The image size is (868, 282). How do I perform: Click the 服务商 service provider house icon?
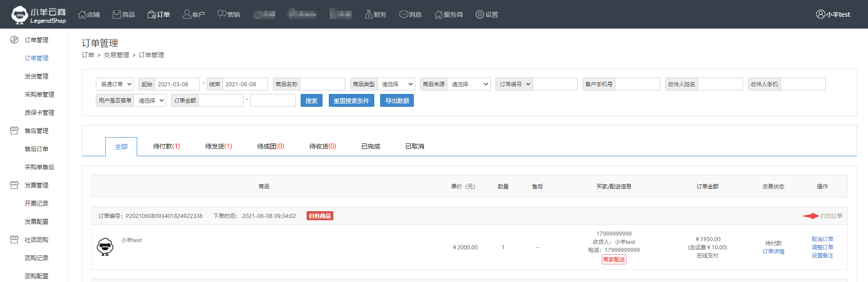click(x=438, y=15)
